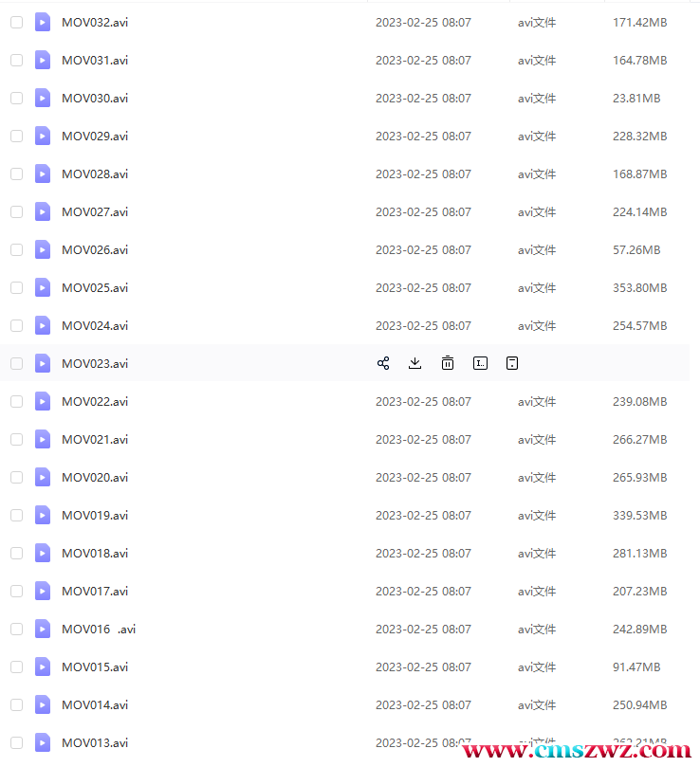Image resolution: width=700 pixels, height=767 pixels.
Task: Open the MOV022.avi file name
Action: [95, 401]
